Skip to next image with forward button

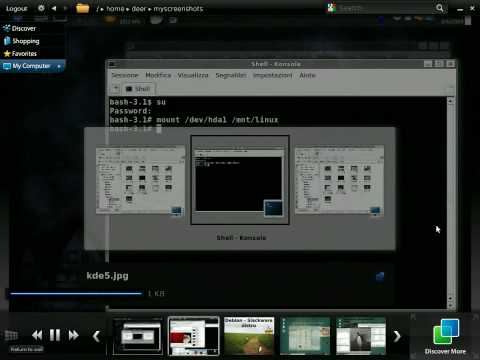pyautogui.click(x=73, y=335)
